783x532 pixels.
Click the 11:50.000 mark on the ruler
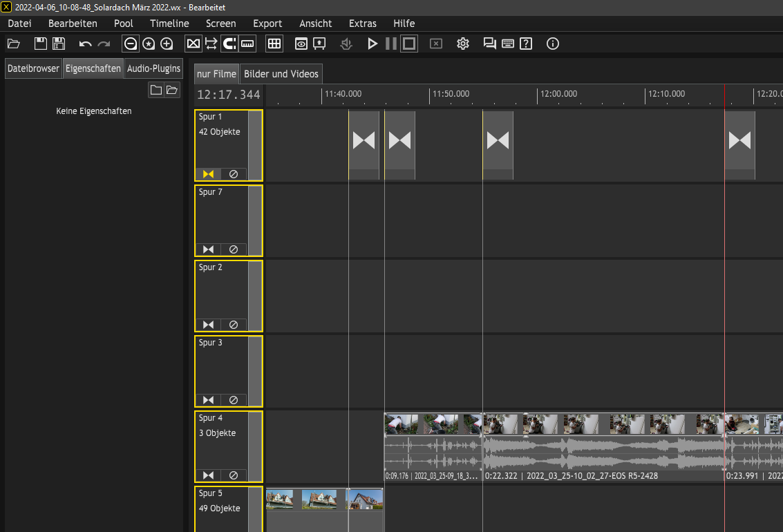(451, 94)
